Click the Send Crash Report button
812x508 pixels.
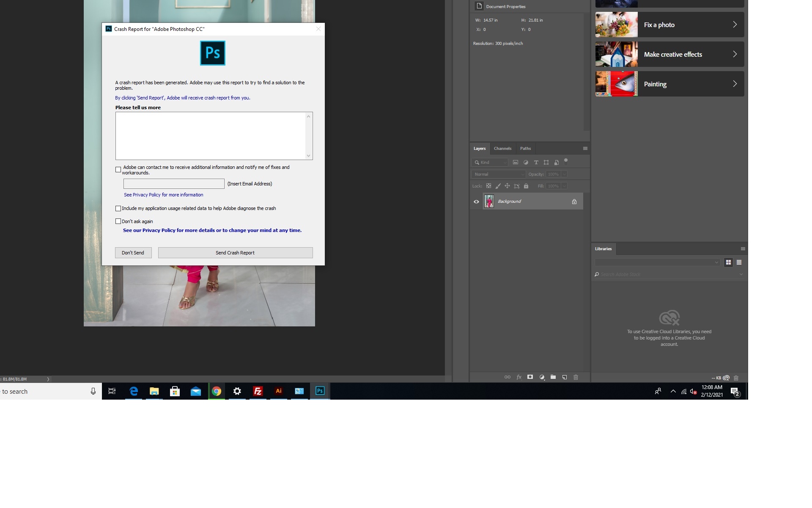pos(235,253)
